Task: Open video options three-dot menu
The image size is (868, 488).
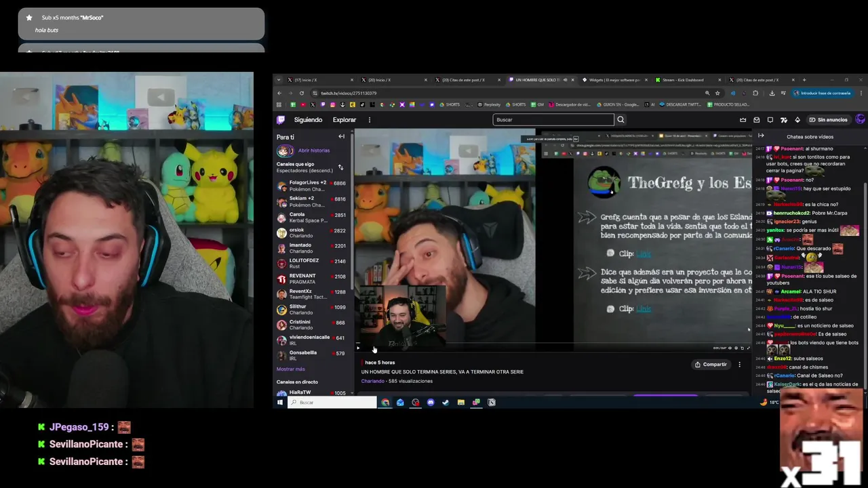Action: pos(740,365)
